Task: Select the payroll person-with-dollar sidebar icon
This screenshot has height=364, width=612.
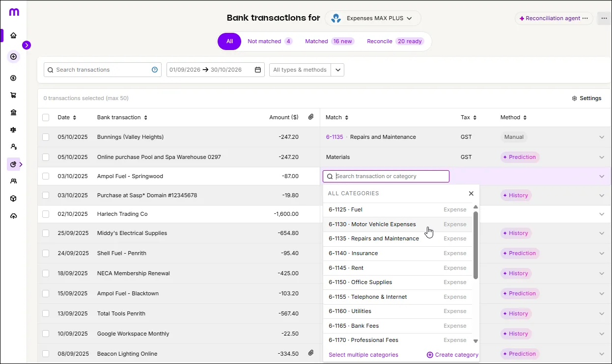Action: (x=14, y=147)
